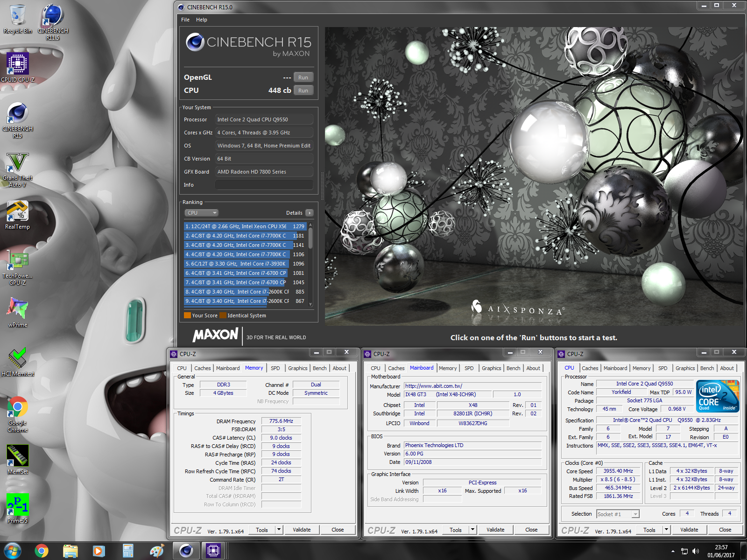The height and width of the screenshot is (560, 747).
Task: Open media player taskbar icon
Action: 99,551
